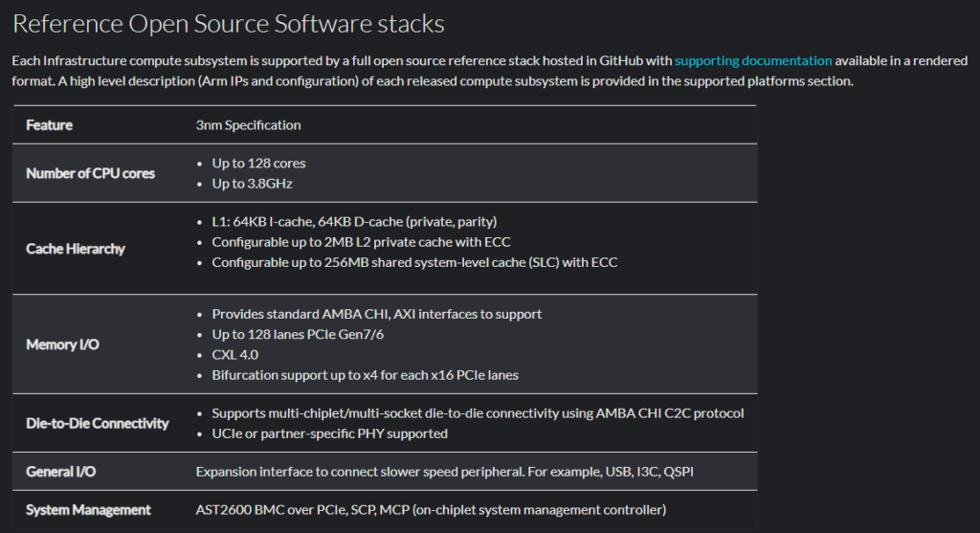Click the Up to 3.8GHz bullet

click(x=252, y=184)
